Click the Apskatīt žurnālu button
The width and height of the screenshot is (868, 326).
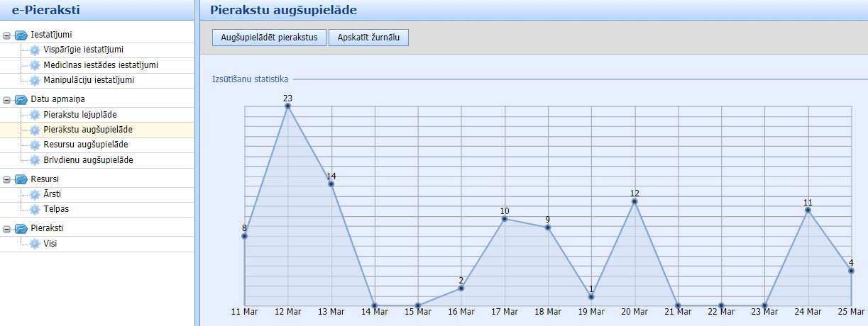click(368, 37)
